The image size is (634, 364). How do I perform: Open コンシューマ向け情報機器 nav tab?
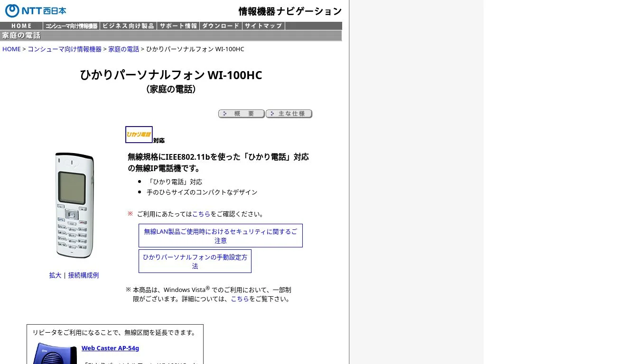coord(72,26)
